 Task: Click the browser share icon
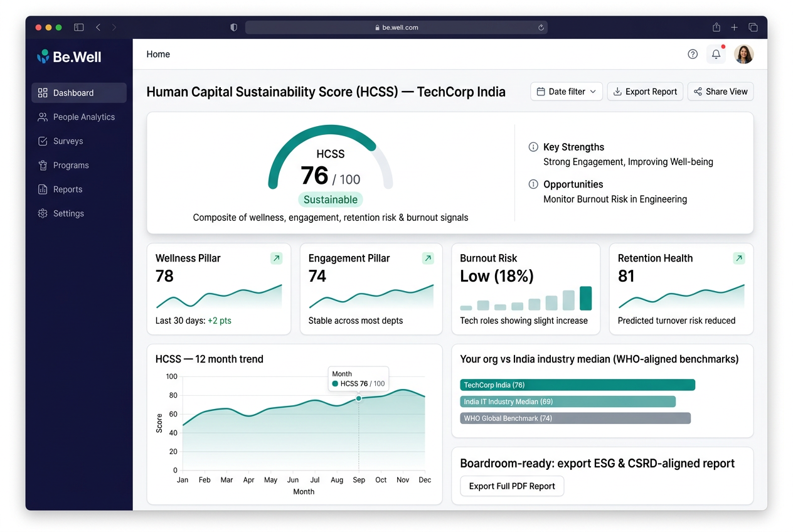pos(716,28)
